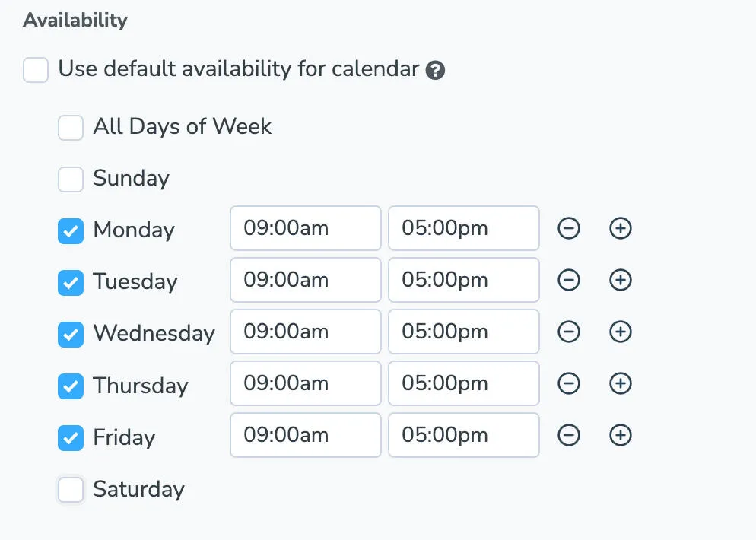Viewport: 756px width, 540px height.
Task: Click Monday's 09:00am start time field
Action: click(305, 228)
